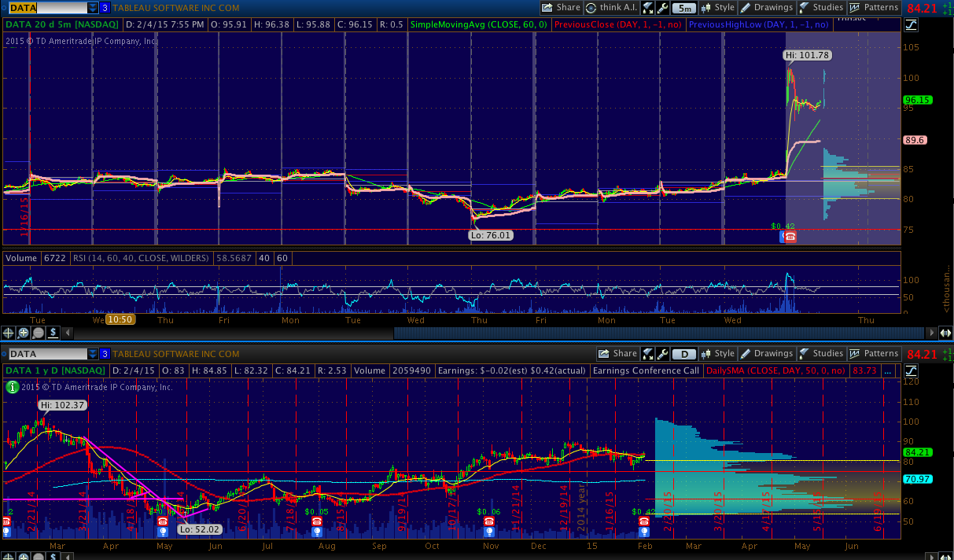The height and width of the screenshot is (560, 954).
Task: Open Studies menu in upper chart
Action: (821, 8)
